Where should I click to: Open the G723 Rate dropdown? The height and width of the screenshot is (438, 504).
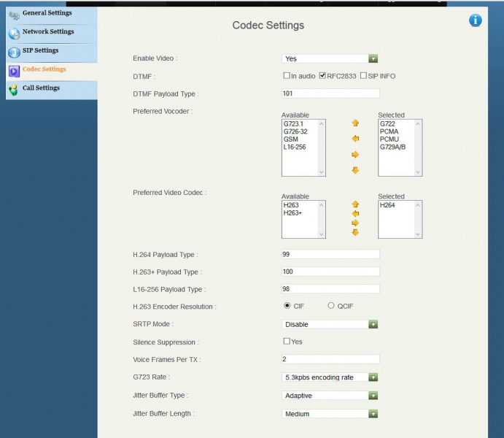click(x=330, y=377)
